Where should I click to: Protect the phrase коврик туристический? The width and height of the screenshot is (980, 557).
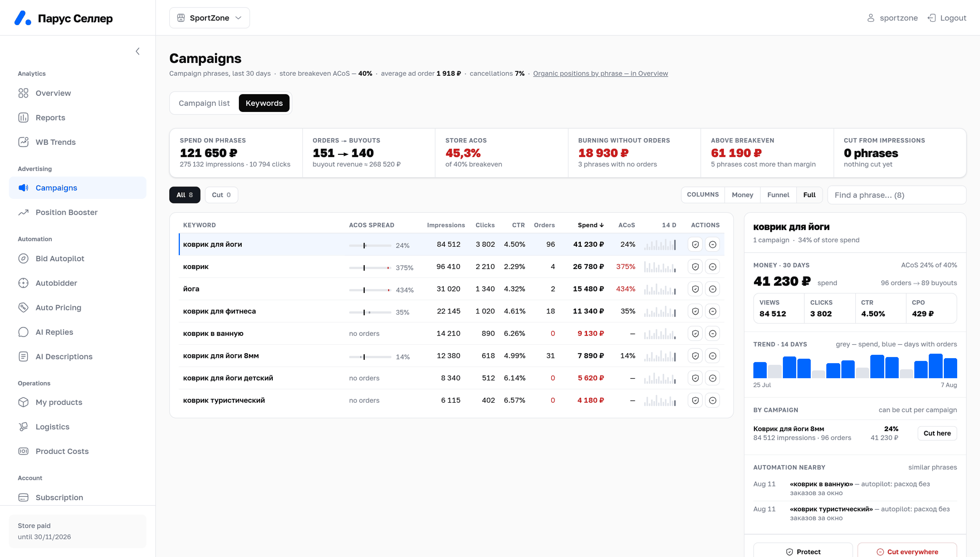[x=695, y=400]
